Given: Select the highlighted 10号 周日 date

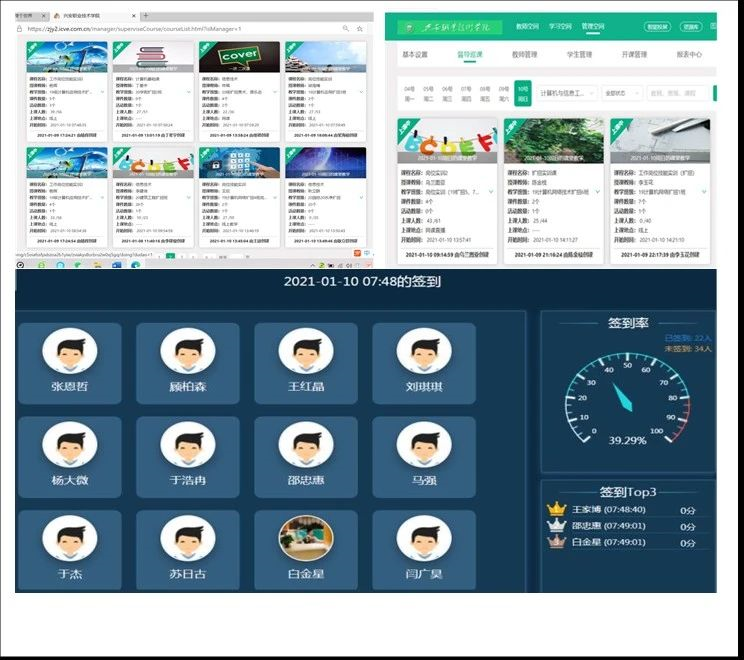Looking at the screenshot, I should (522, 93).
